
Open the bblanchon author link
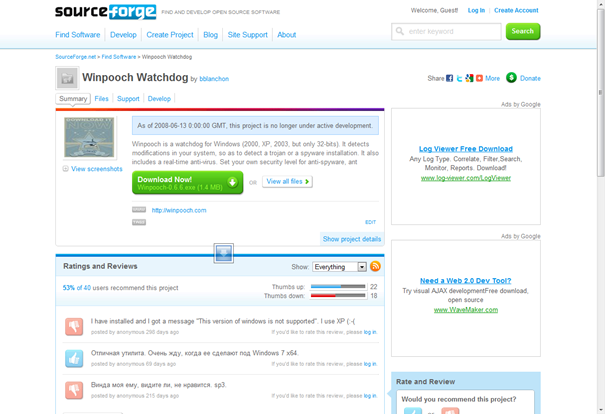[x=214, y=79]
